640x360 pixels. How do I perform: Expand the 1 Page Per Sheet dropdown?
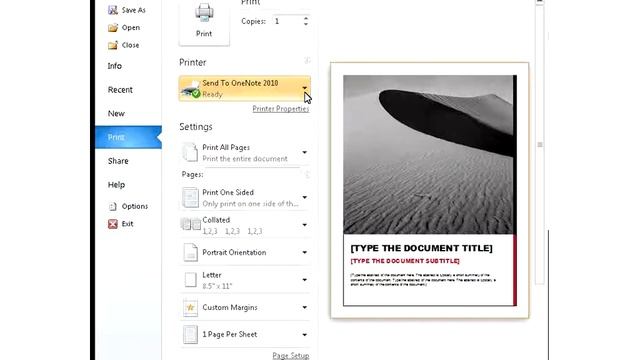point(304,335)
